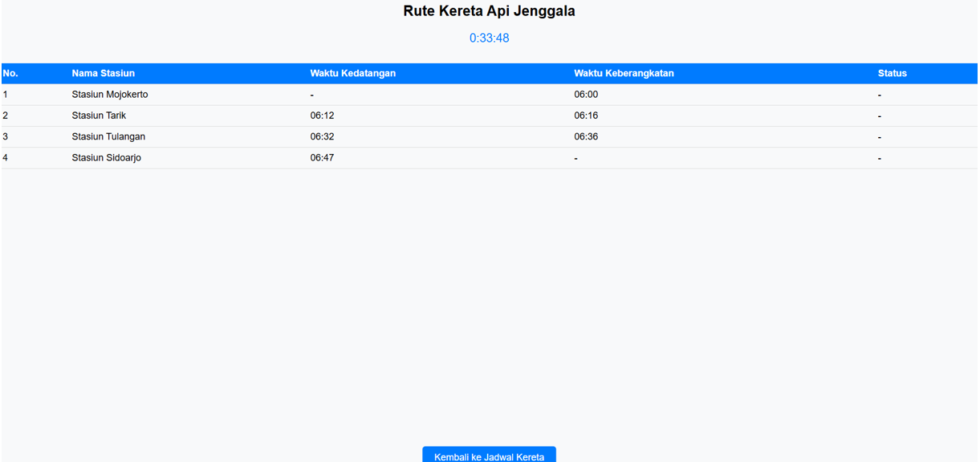
Task: Select the Stasiun Mojokerto row
Action: click(x=110, y=95)
